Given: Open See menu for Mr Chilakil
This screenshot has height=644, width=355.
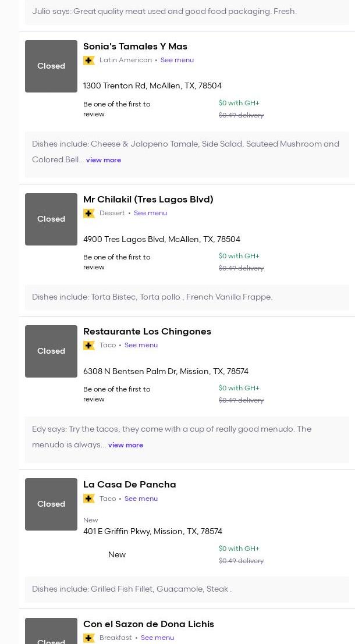Looking at the screenshot, I should tap(150, 213).
